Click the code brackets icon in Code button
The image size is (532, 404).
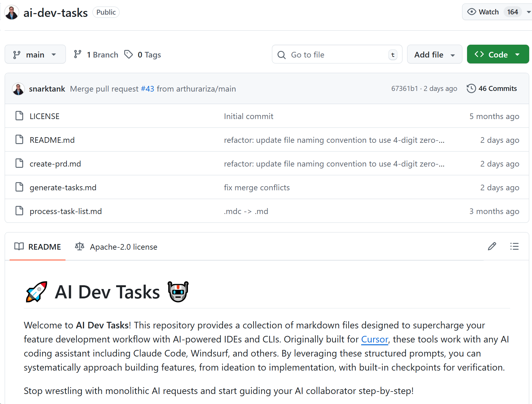tap(479, 54)
